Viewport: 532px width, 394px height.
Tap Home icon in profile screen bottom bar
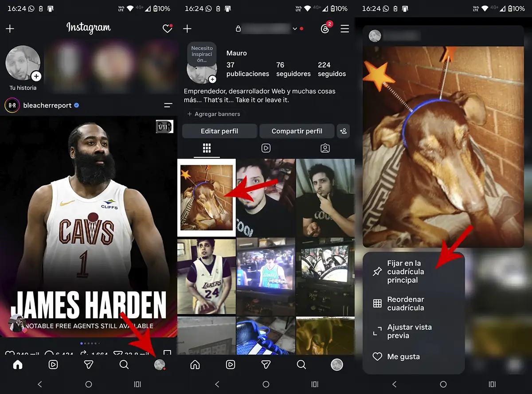click(195, 365)
